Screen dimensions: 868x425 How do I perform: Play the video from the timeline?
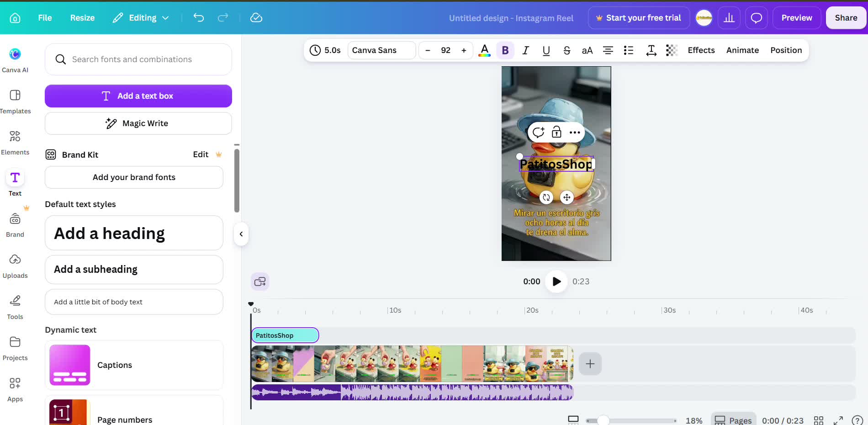point(556,282)
